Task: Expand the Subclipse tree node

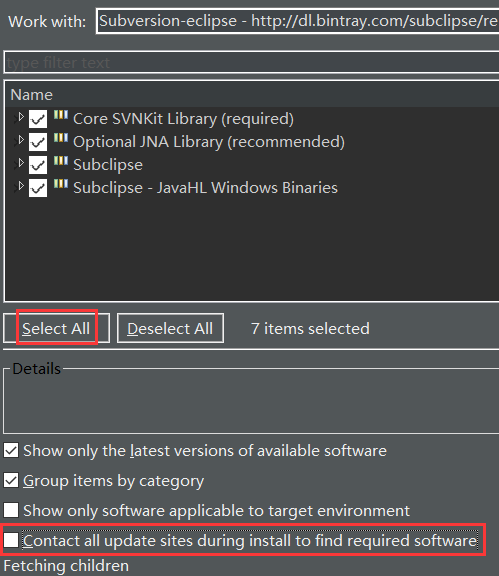Action: [21, 163]
